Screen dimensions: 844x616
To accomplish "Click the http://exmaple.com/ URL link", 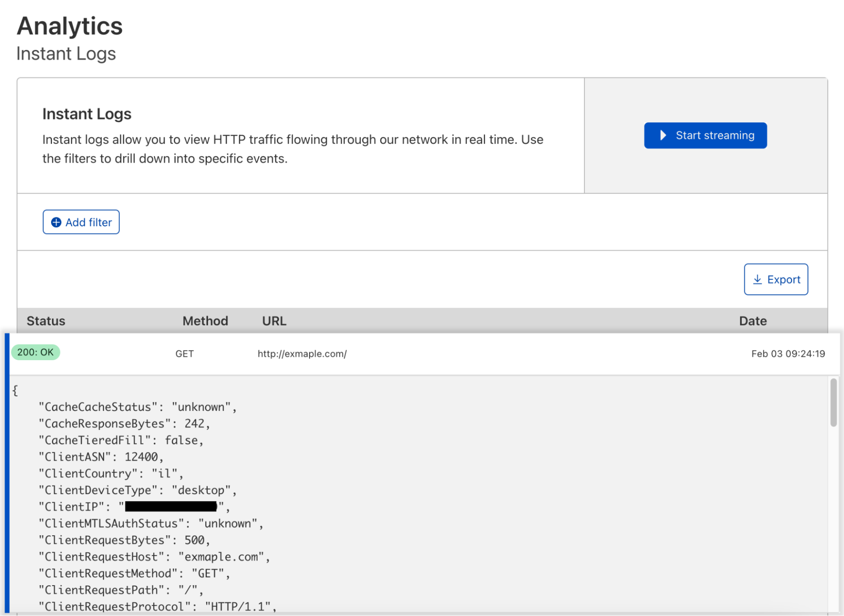I will 302,354.
